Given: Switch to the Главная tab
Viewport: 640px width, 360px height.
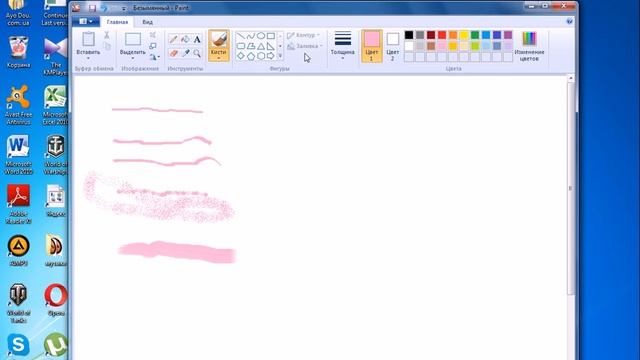Looking at the screenshot, I should pos(117,22).
